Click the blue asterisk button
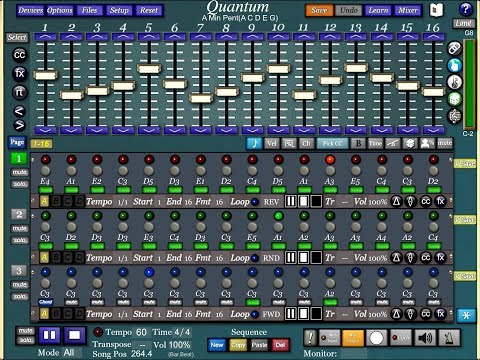The width and height of the screenshot is (480, 360). (x=466, y=315)
